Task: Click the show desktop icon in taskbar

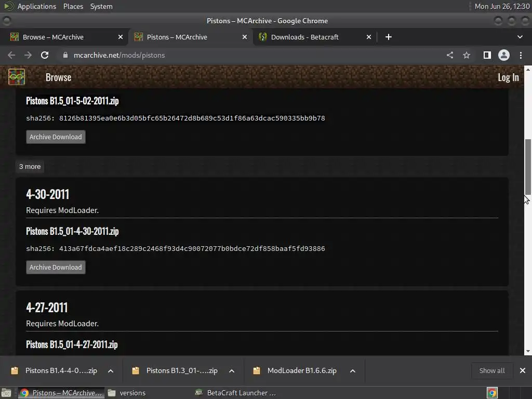Action: click(6, 393)
